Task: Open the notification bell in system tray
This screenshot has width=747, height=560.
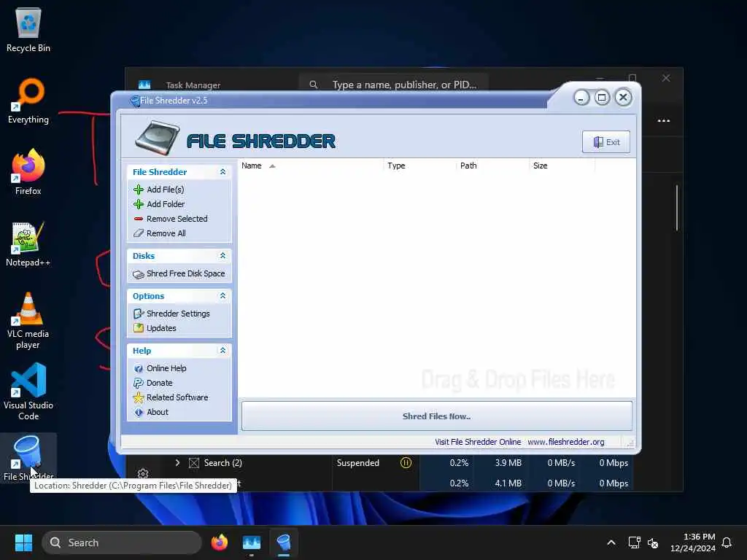Action: coord(727,542)
